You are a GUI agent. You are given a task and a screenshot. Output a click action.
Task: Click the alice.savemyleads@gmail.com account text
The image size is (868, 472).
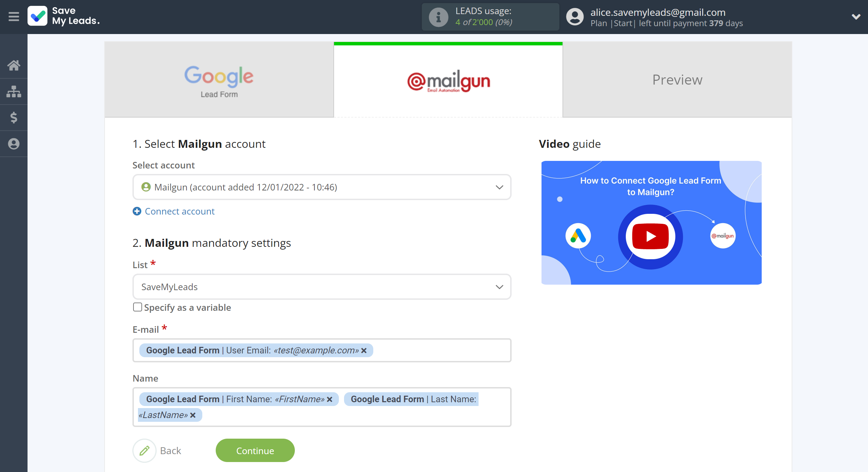(x=658, y=12)
